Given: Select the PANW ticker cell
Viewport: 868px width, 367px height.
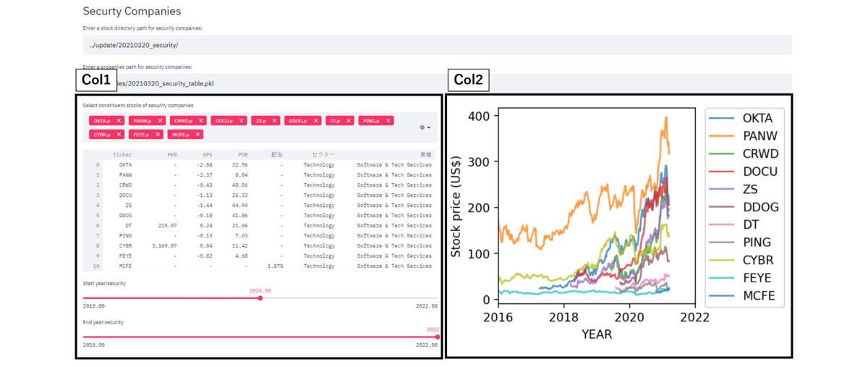Looking at the screenshot, I should [125, 175].
